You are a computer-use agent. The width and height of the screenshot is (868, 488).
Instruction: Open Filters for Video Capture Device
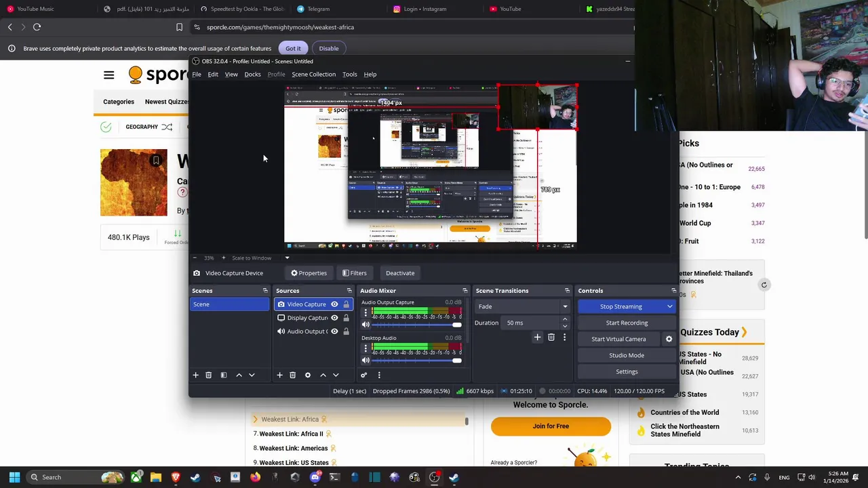[354, 273]
